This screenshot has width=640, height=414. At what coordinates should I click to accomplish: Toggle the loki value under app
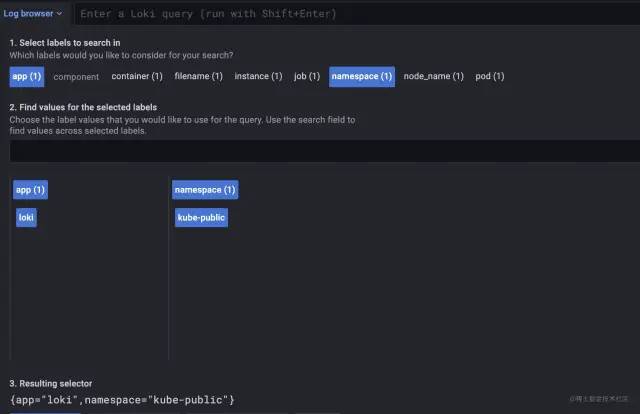(x=27, y=217)
